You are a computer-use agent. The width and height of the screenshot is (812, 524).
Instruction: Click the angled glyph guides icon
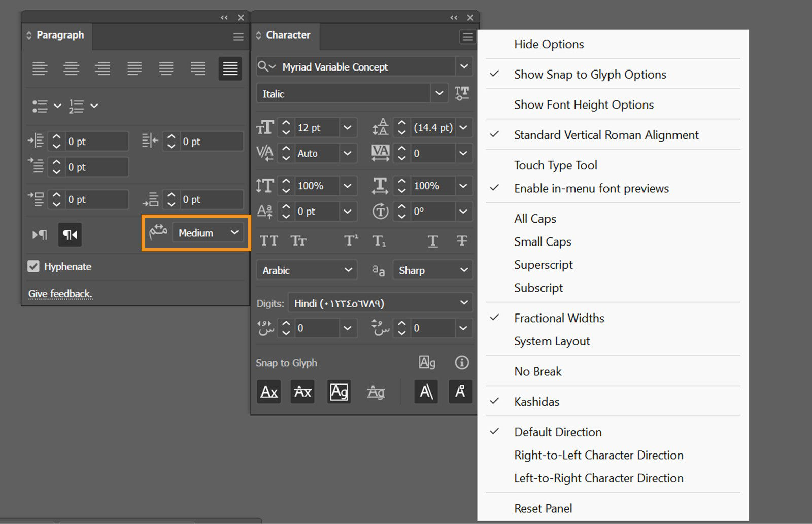pyautogui.click(x=426, y=392)
